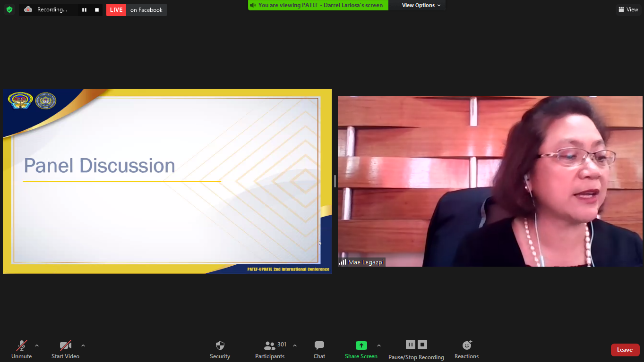This screenshot has width=644, height=362.
Task: Expand video options arrow beside Start Video
Action: 83,345
